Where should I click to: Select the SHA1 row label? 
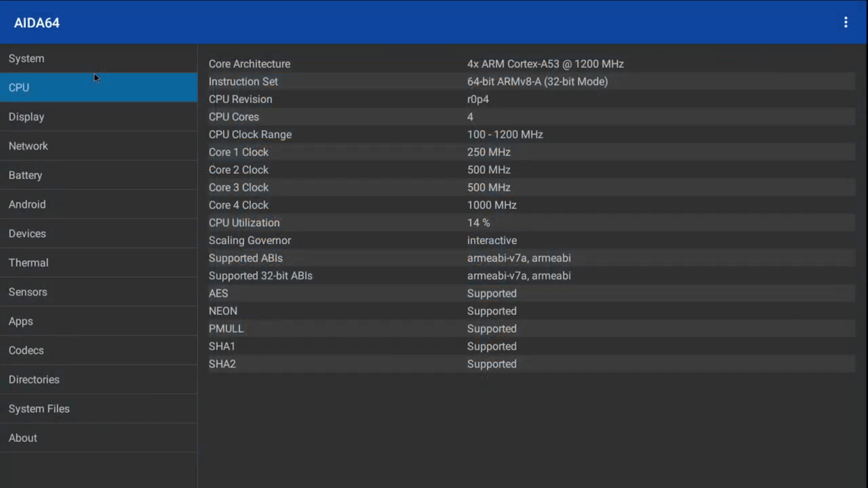[x=222, y=346]
